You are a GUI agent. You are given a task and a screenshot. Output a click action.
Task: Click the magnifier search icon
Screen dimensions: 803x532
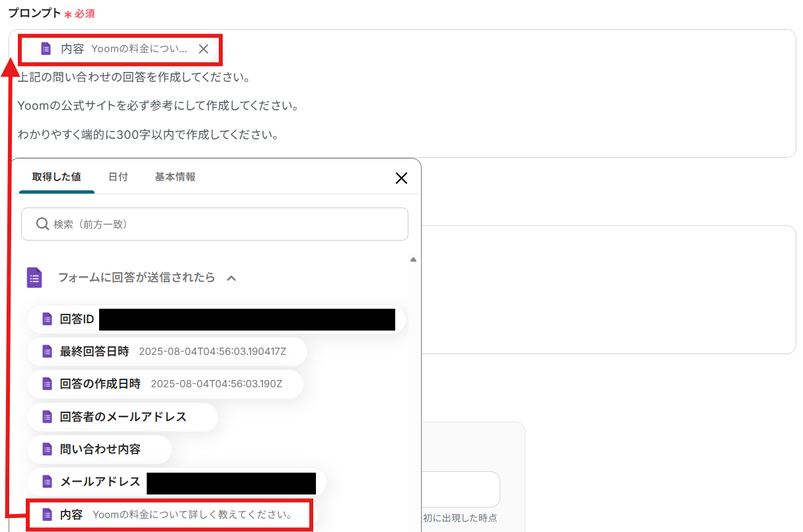point(42,224)
